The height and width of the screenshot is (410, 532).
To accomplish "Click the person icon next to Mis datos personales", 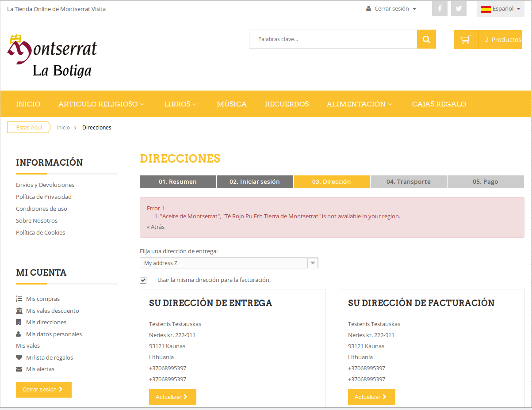I will click(19, 334).
